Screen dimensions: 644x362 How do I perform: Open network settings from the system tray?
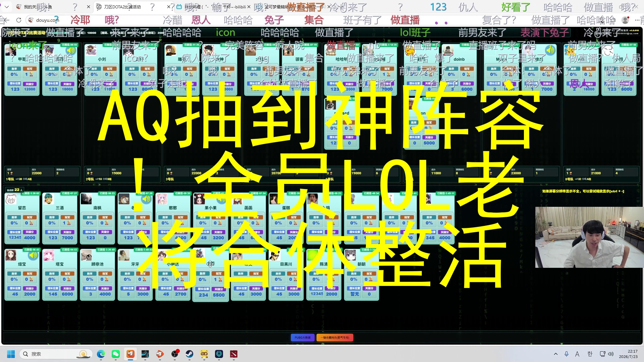pyautogui.click(x=602, y=354)
